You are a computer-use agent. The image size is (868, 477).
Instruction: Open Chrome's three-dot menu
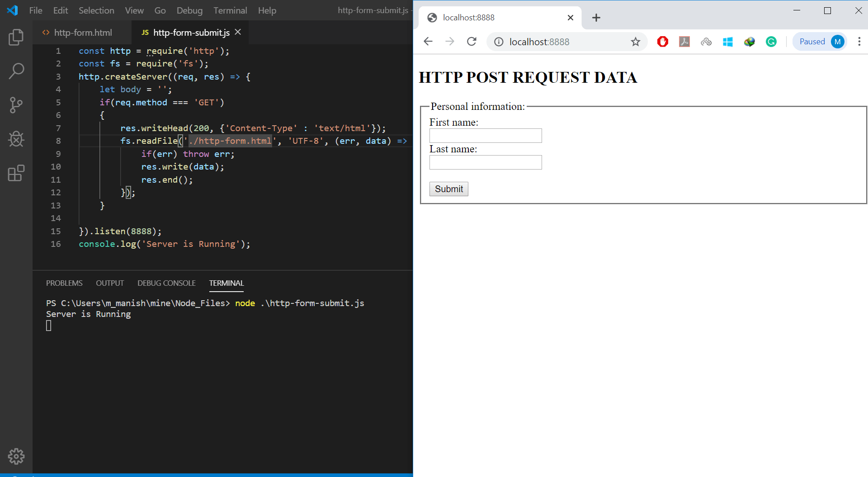click(860, 42)
